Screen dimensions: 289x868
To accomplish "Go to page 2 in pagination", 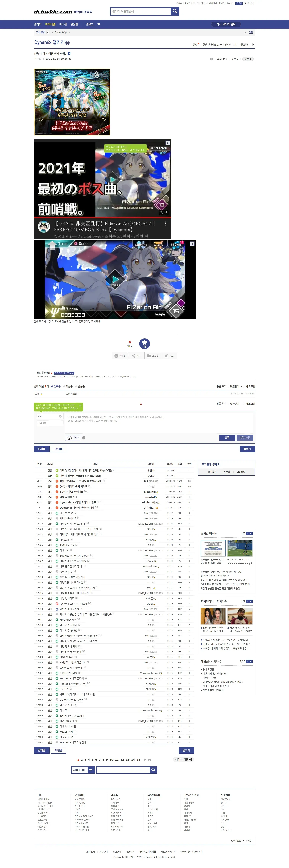I will [x=82, y=759].
